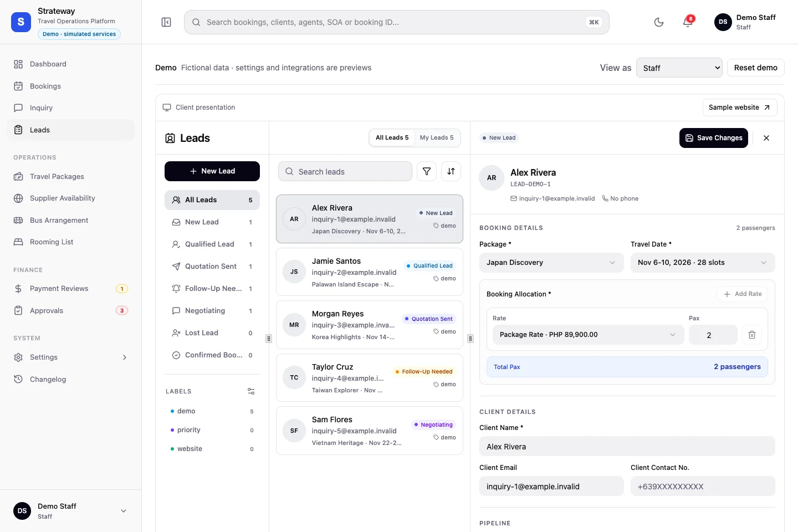Image resolution: width=798 pixels, height=532 pixels.
Task: Toggle dark mode moon icon
Action: [659, 22]
